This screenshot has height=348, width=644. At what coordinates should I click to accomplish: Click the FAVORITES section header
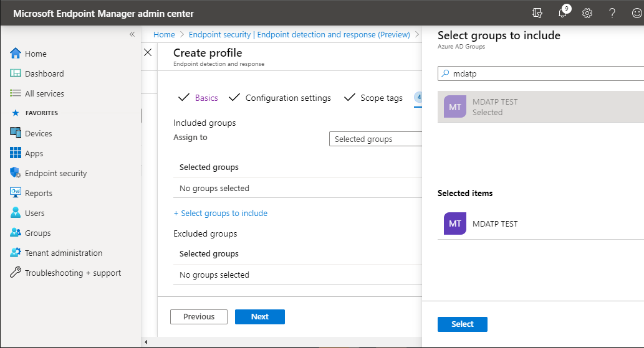point(42,113)
